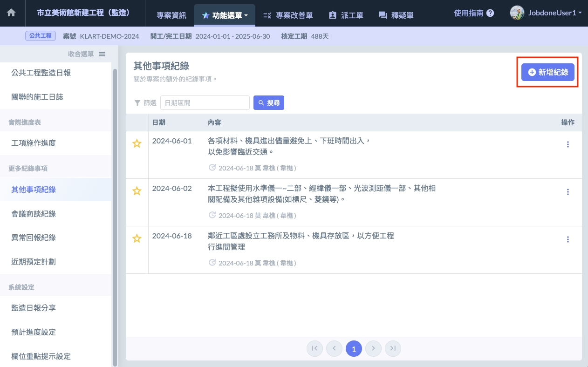Screen dimensions: 588x367
Task: Go to last page of records
Action: (393, 348)
